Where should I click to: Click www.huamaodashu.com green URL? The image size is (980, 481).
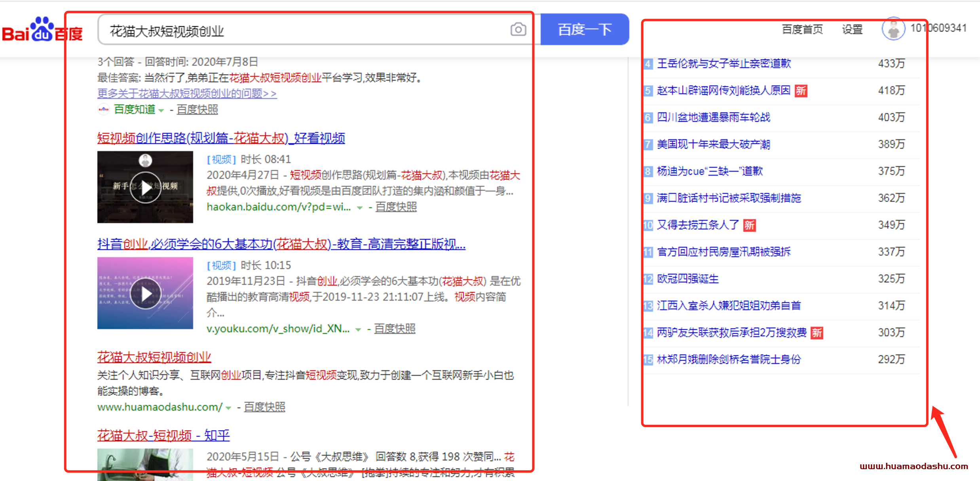point(160,407)
